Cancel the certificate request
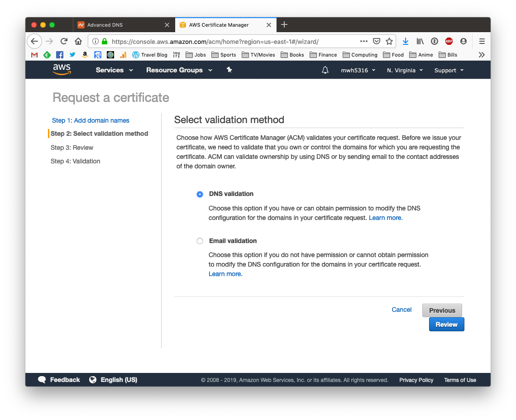516x420 pixels. click(401, 310)
